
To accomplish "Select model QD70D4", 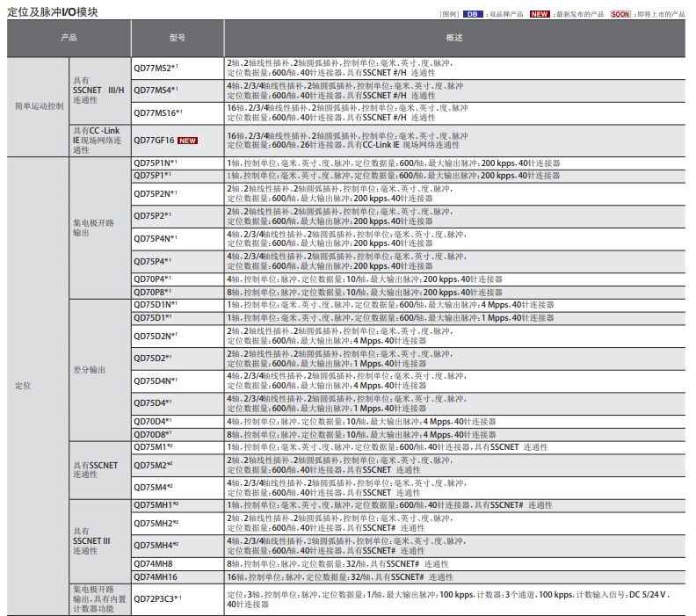I will click(x=178, y=422).
